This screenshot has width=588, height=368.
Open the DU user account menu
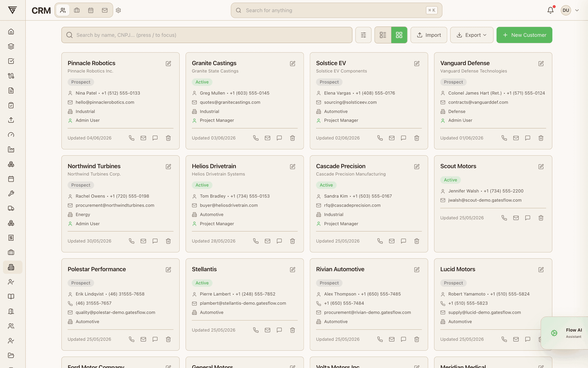point(570,10)
